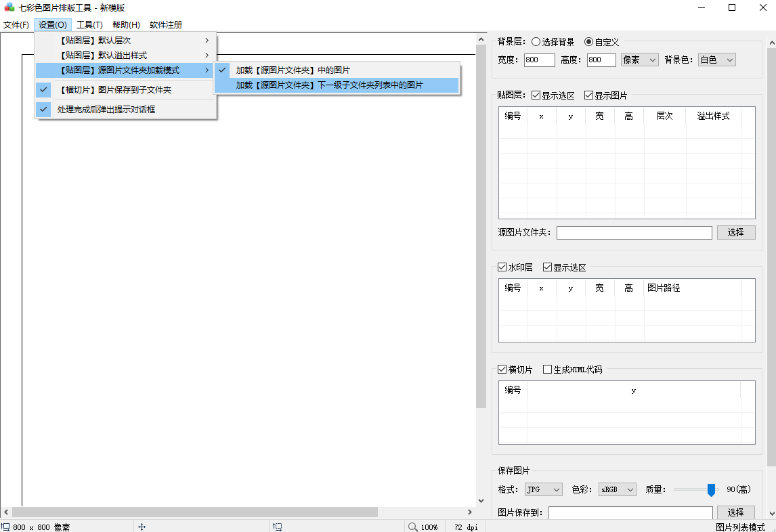Uncheck the 横切片 checkbox
This screenshot has height=532, width=776.
click(502, 370)
